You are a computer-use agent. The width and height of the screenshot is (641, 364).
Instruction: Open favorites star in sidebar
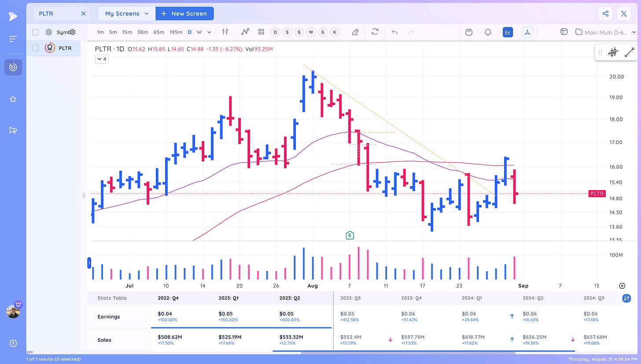[x=13, y=99]
